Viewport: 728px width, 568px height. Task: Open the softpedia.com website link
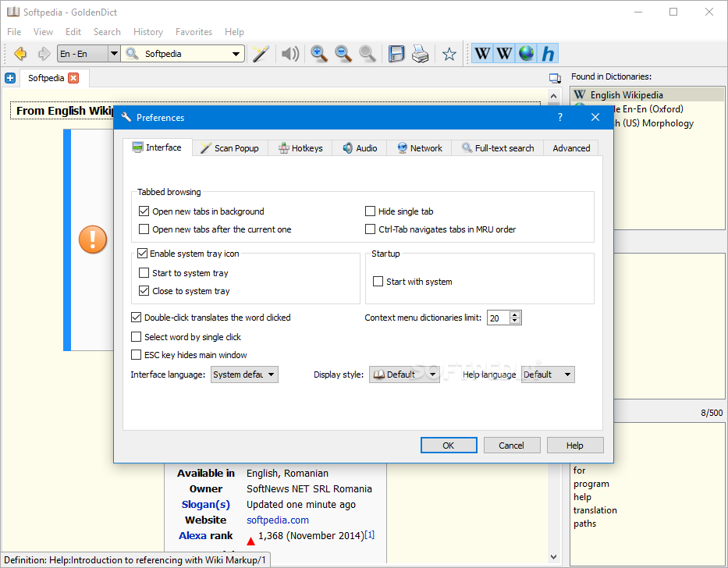pos(278,520)
